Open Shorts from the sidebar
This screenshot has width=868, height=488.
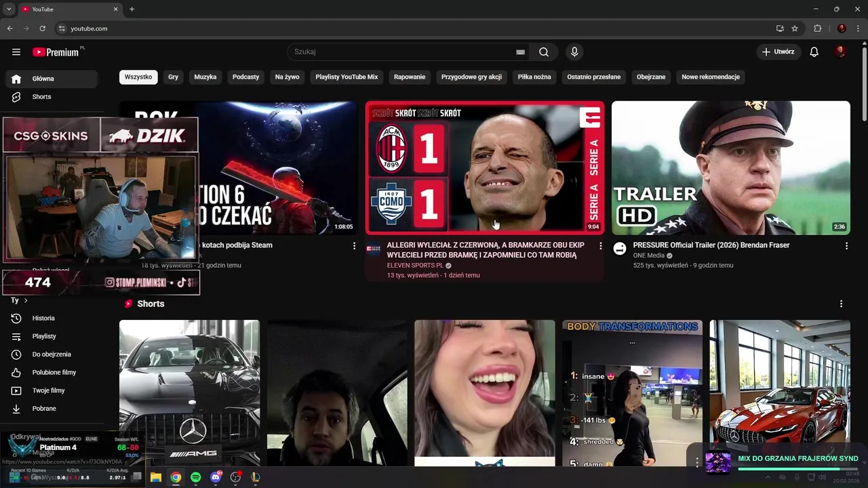click(52, 97)
